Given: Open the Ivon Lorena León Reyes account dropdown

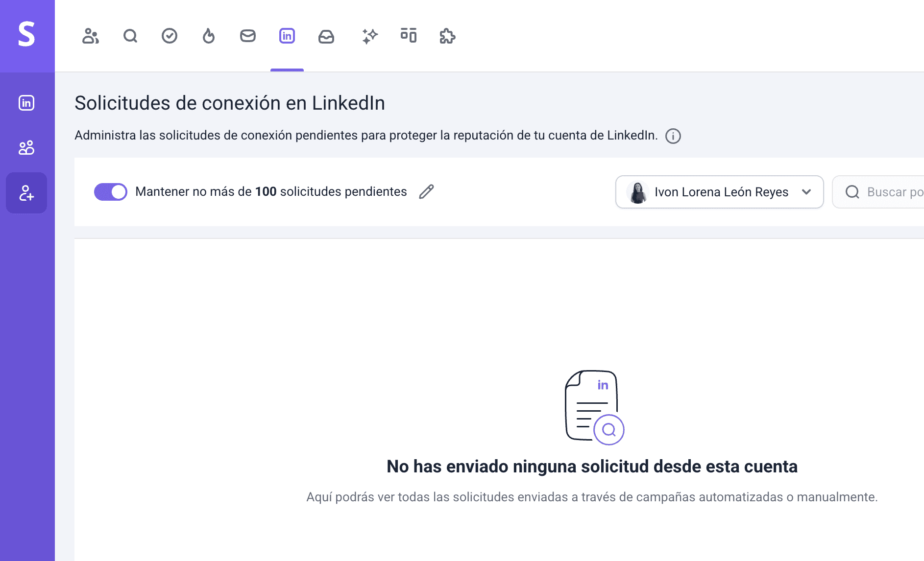Looking at the screenshot, I should coord(719,192).
